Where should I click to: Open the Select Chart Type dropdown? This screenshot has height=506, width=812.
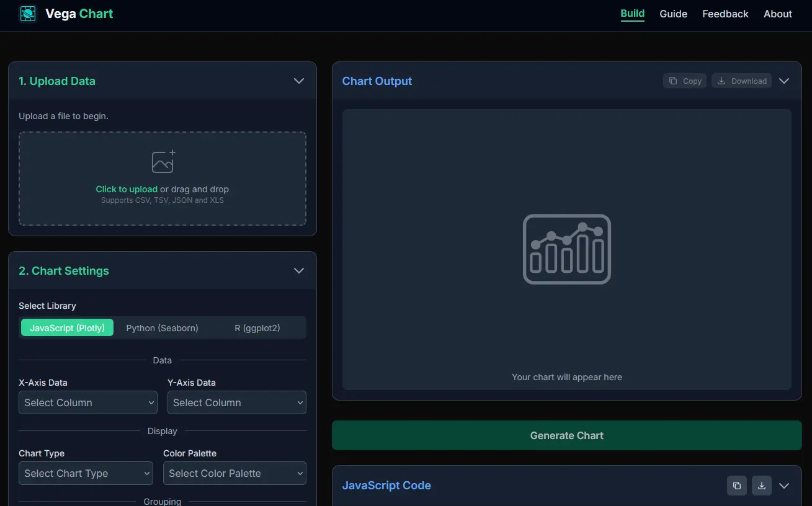tap(86, 473)
